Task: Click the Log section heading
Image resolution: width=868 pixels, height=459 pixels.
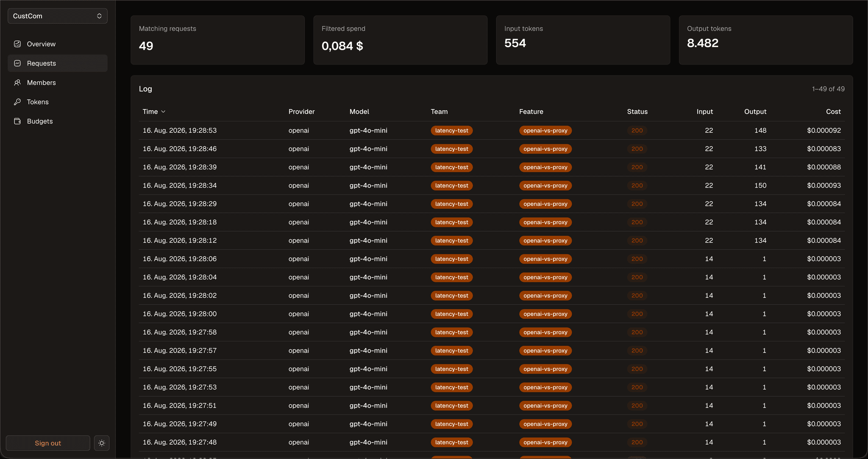Action: [145, 89]
